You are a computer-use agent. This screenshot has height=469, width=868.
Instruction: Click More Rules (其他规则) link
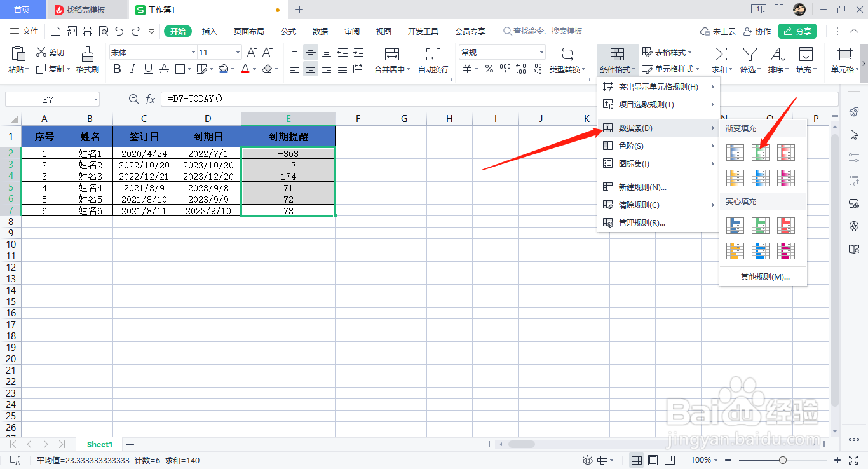(764, 276)
